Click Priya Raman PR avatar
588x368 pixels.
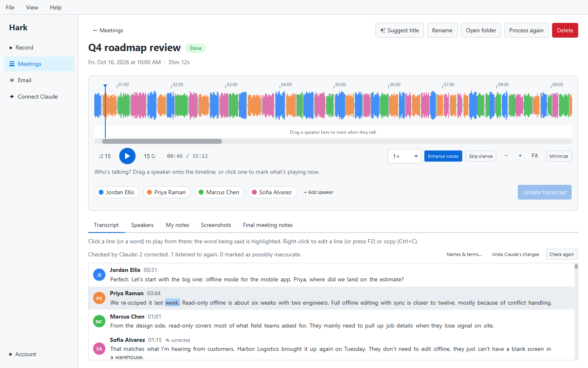[x=99, y=298]
